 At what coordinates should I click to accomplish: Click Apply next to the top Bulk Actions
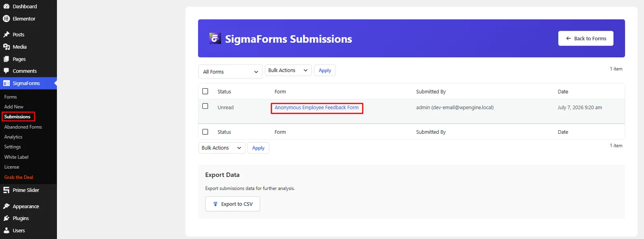325,71
